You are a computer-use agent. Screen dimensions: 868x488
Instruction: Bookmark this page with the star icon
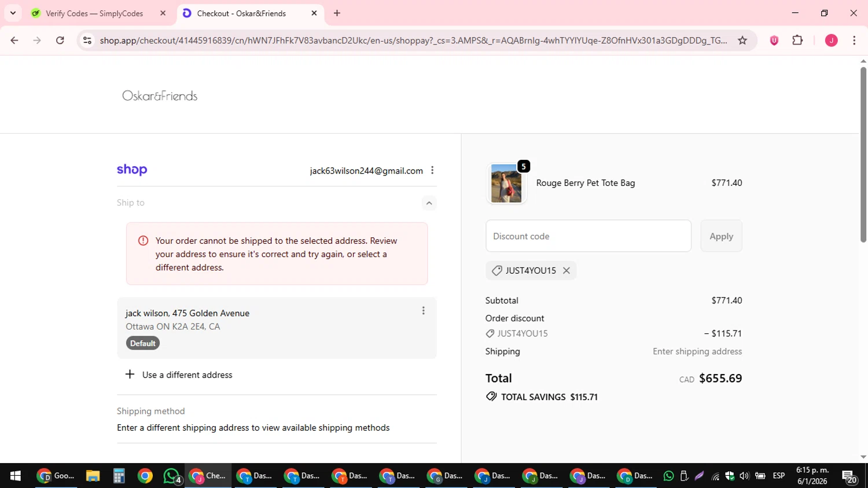click(x=742, y=40)
